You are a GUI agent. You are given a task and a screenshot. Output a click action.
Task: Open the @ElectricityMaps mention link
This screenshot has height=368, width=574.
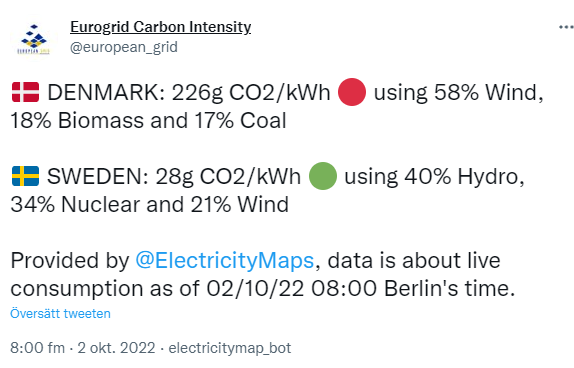(224, 260)
